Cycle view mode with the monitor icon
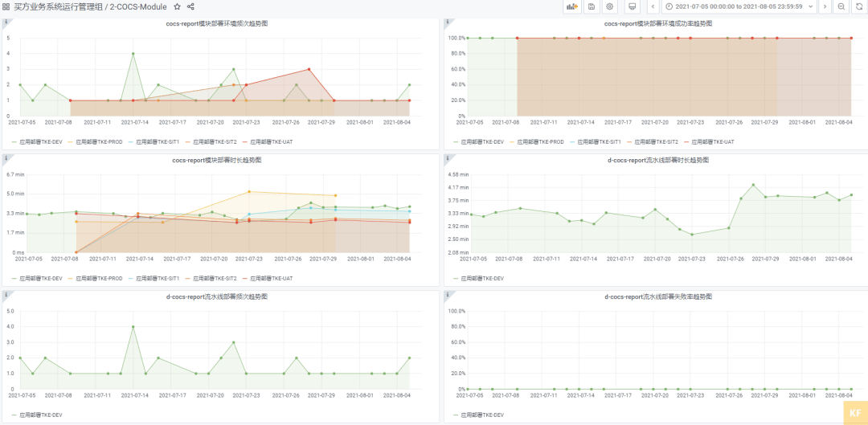This screenshot has width=868, height=425. [633, 6]
